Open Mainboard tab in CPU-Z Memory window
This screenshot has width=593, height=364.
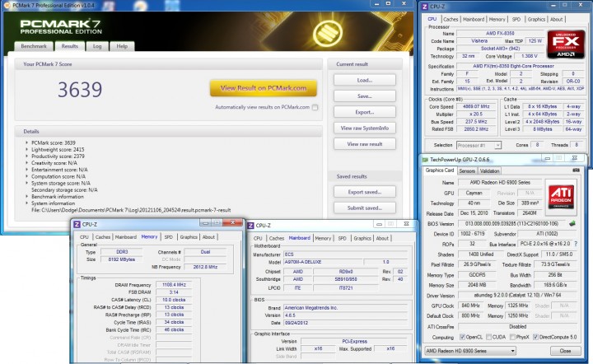[125, 237]
